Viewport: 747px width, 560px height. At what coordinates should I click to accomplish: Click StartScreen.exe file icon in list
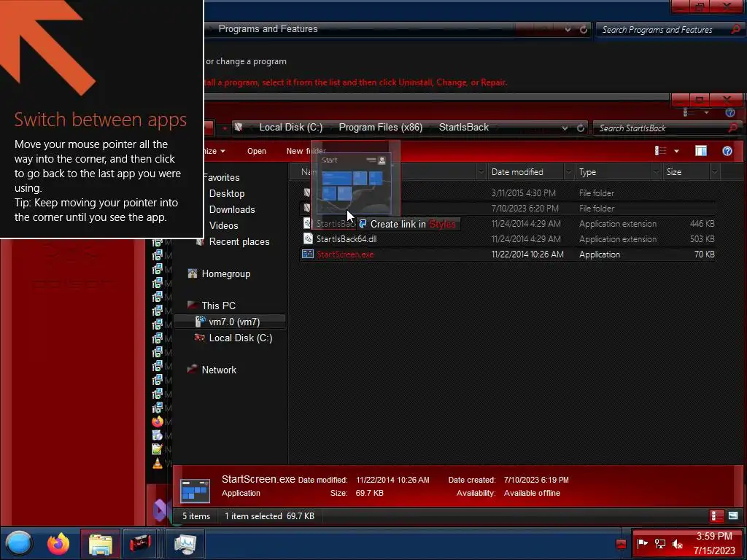pyautogui.click(x=308, y=254)
